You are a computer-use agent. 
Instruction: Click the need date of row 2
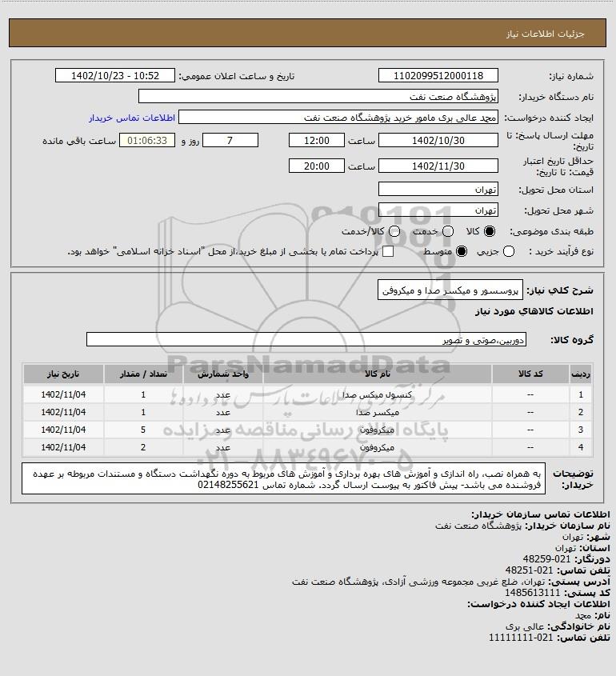63,412
